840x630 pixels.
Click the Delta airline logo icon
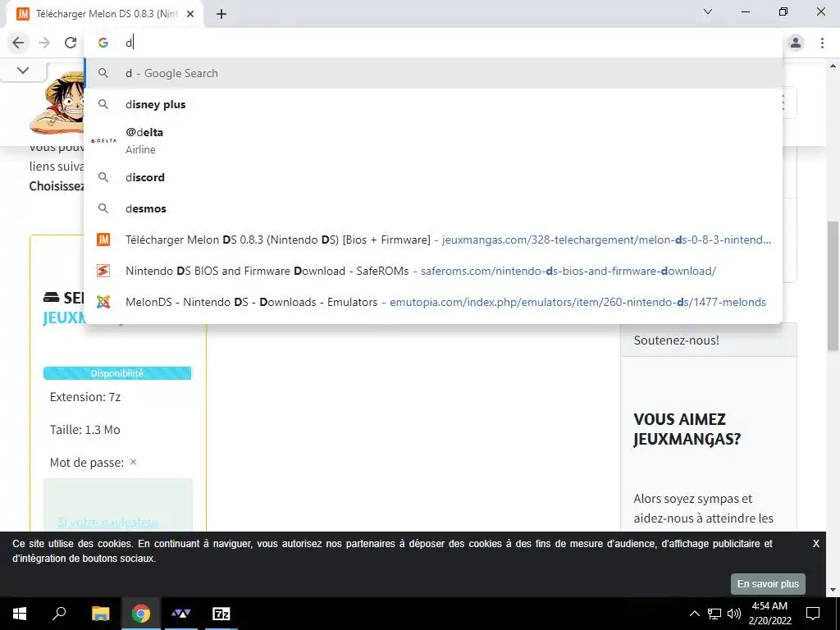pyautogui.click(x=103, y=140)
